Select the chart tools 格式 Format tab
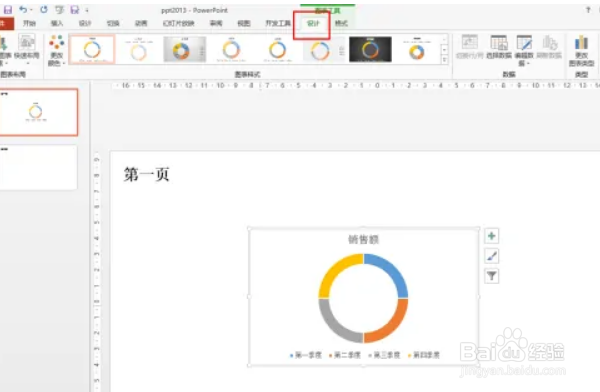The image size is (600, 392). click(341, 23)
